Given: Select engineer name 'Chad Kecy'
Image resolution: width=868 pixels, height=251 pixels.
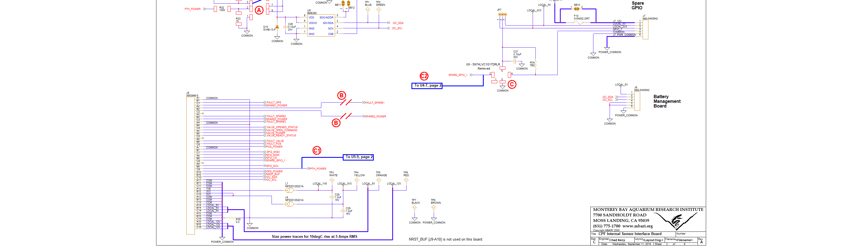Looking at the screenshot, I should pyautogui.click(x=617, y=240).
